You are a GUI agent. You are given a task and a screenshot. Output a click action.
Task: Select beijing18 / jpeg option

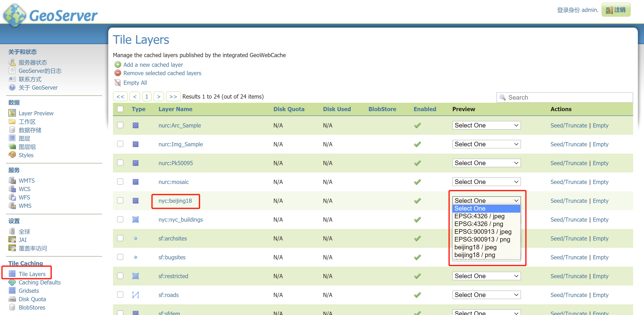tap(475, 247)
